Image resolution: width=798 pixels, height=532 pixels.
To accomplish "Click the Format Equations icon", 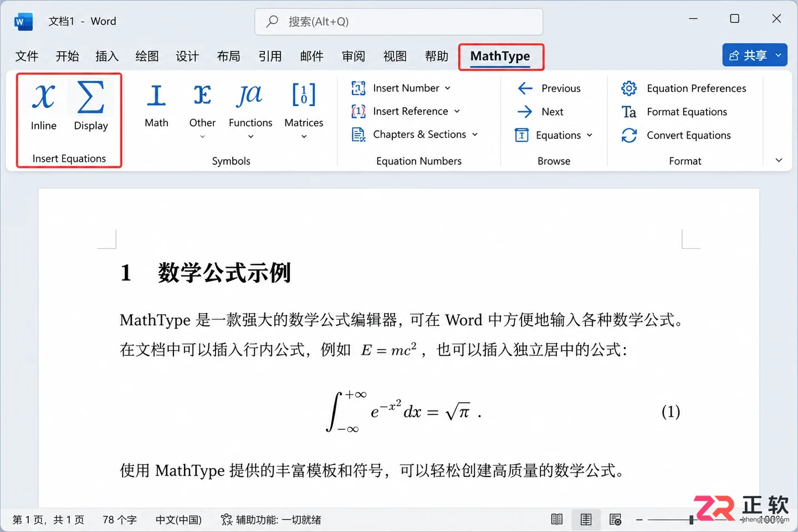I will click(x=629, y=112).
